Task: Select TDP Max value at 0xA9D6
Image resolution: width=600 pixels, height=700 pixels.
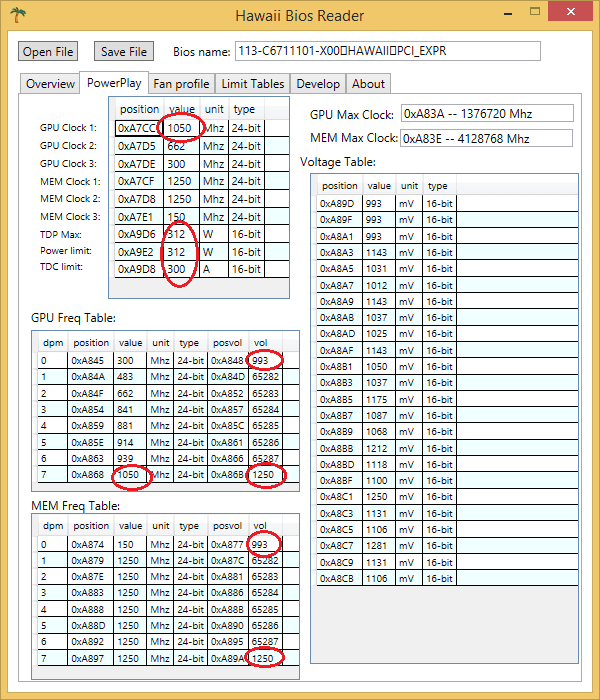Action: coord(181,234)
